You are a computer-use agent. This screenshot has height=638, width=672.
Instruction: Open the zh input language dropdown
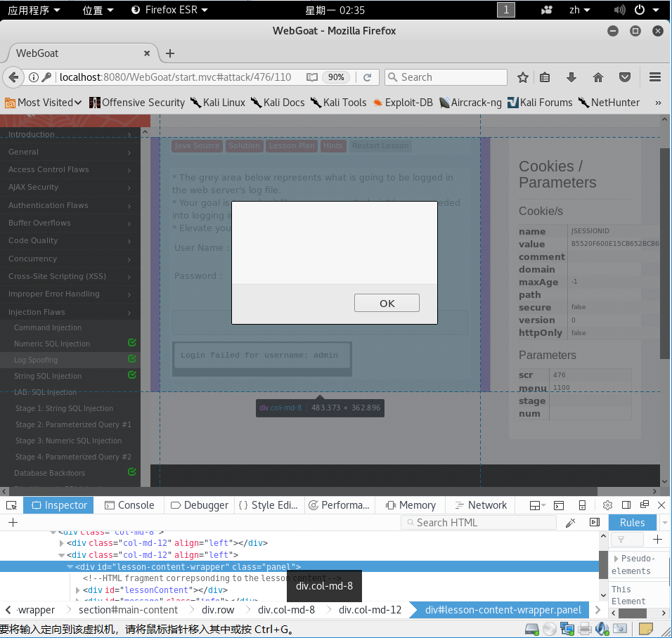pyautogui.click(x=579, y=10)
